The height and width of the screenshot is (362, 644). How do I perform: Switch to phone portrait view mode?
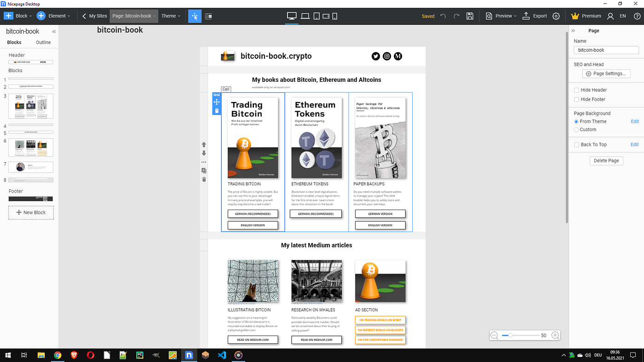tap(334, 16)
